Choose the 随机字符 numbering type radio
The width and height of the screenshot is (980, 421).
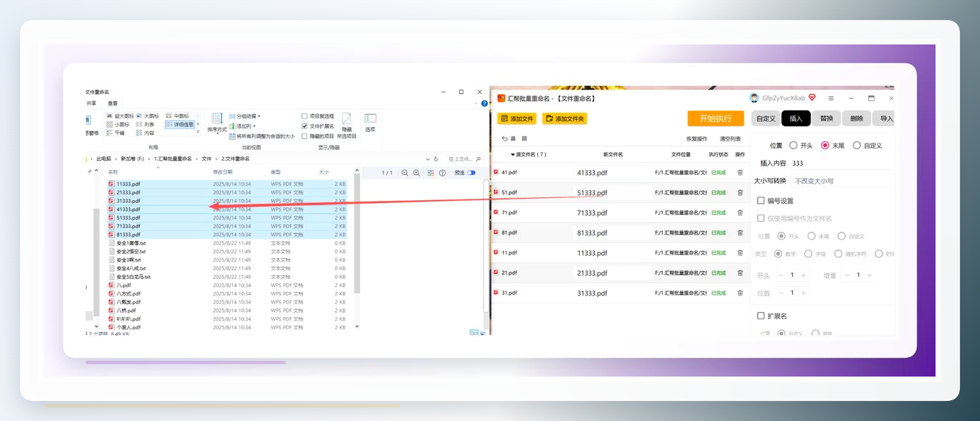838,254
